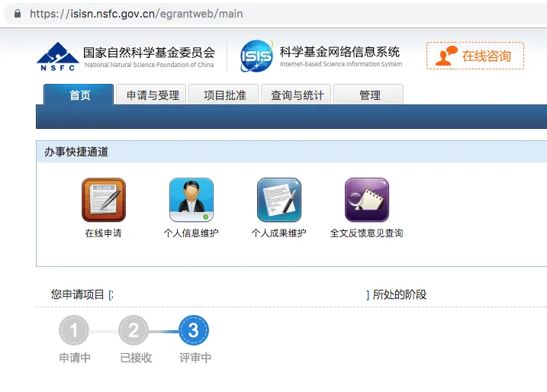Switch to the 查询与统计 tab
The width and height of the screenshot is (547, 392).
[296, 95]
